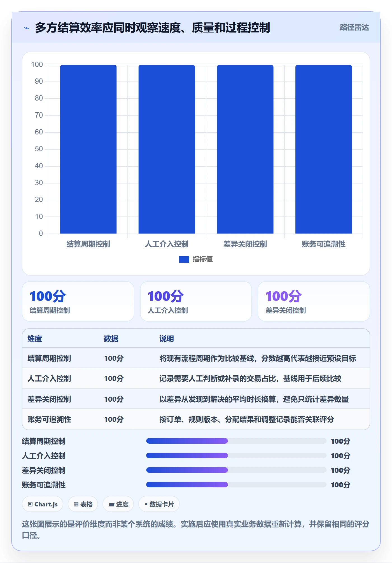The image size is (392, 563).
Task: Click the 账务可追溯性 bar in chart
Action: [x=323, y=149]
